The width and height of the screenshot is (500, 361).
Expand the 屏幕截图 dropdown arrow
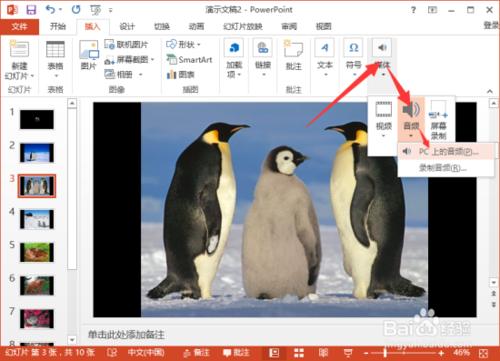point(152,60)
